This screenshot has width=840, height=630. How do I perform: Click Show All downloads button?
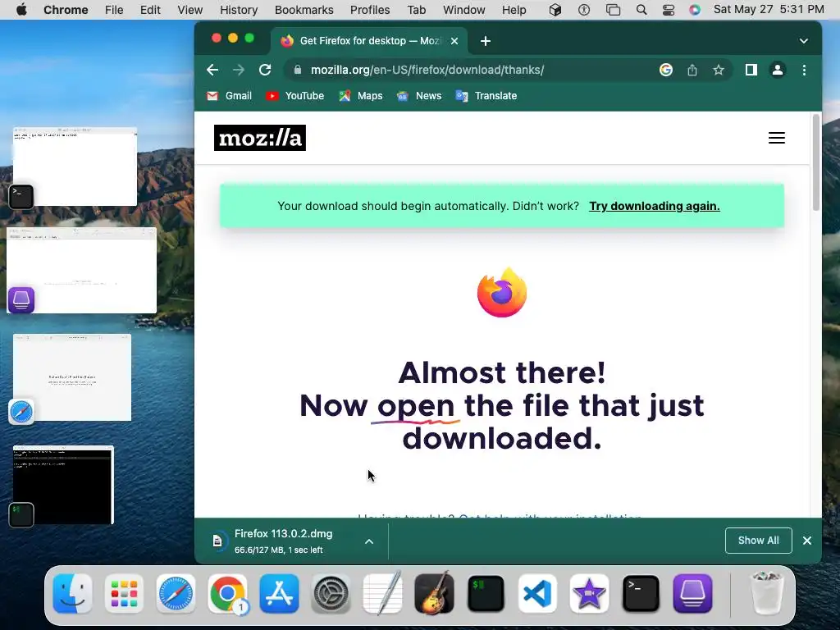[758, 541]
